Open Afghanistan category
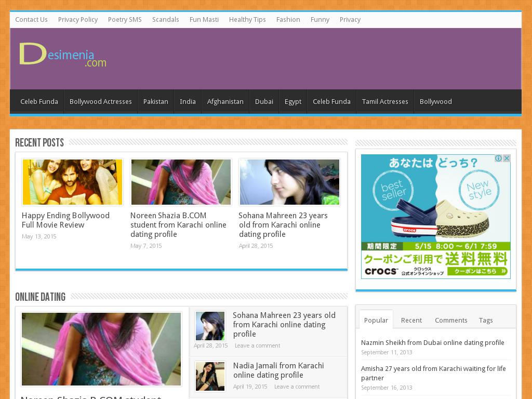Viewport: 532px width, 399px height. coord(225,101)
